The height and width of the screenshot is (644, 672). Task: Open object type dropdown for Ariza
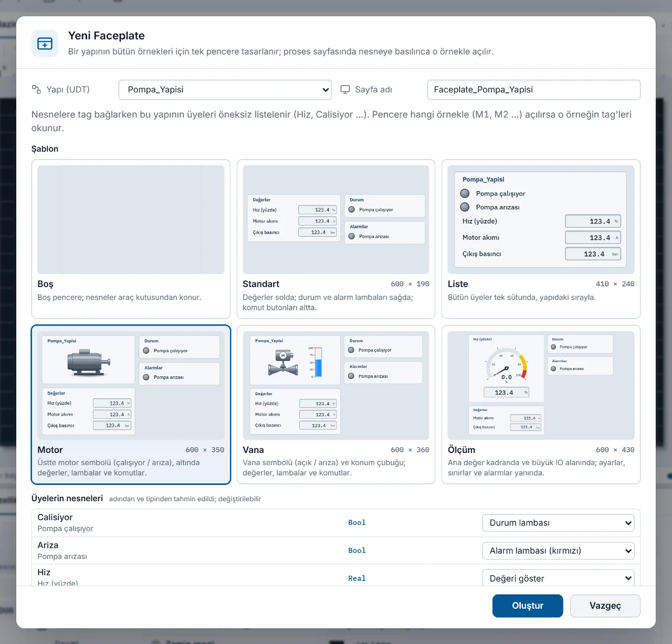tap(558, 551)
